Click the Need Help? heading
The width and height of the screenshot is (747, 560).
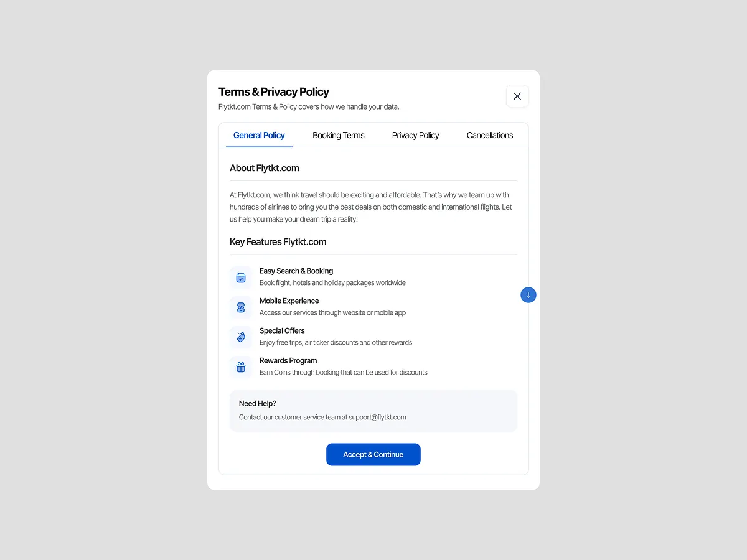pyautogui.click(x=258, y=403)
